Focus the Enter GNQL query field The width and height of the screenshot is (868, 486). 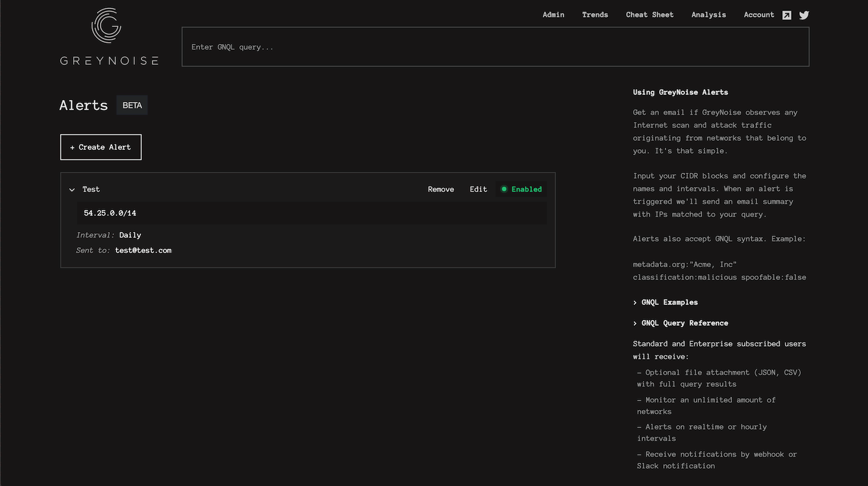(495, 47)
